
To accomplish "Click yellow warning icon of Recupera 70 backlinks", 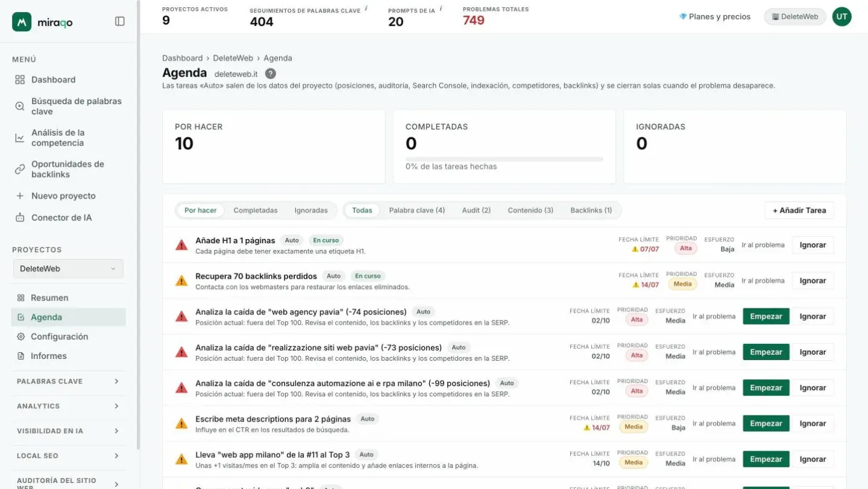I will (x=181, y=281).
